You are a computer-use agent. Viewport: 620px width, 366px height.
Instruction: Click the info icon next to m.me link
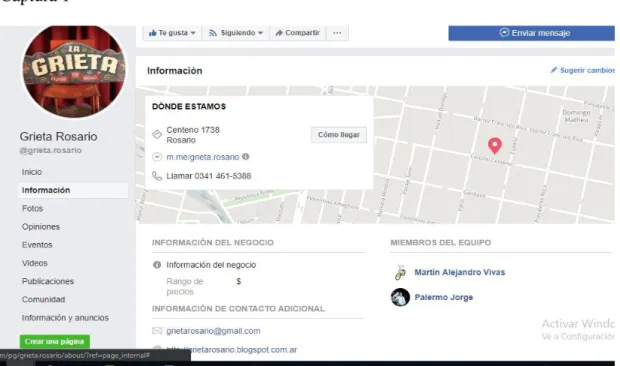click(x=246, y=157)
